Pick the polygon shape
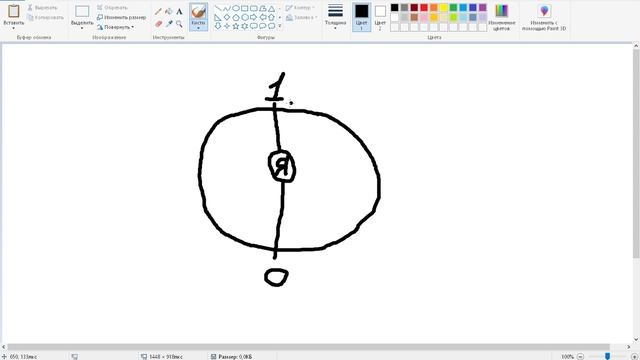This screenshot has height=360, width=640. (262, 8)
